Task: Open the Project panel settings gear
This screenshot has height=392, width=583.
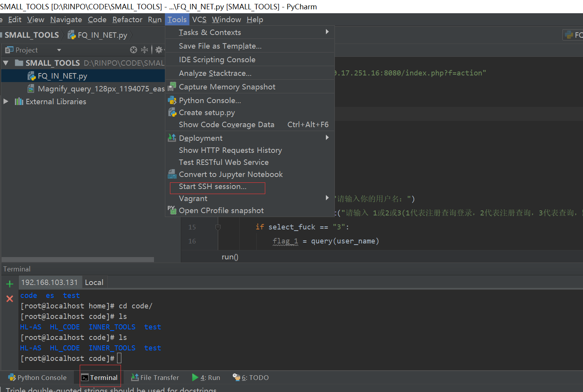Action: (x=159, y=50)
